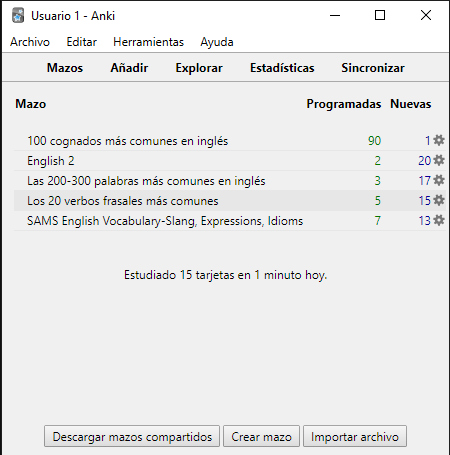Click the Anki app icon in title bar
This screenshot has height=455, width=450.
[18, 15]
